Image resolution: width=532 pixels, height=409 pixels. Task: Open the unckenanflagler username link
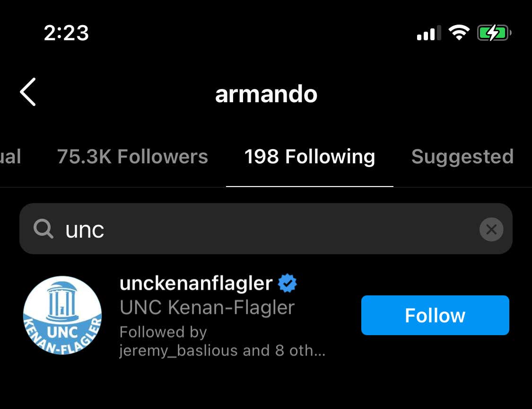point(196,283)
